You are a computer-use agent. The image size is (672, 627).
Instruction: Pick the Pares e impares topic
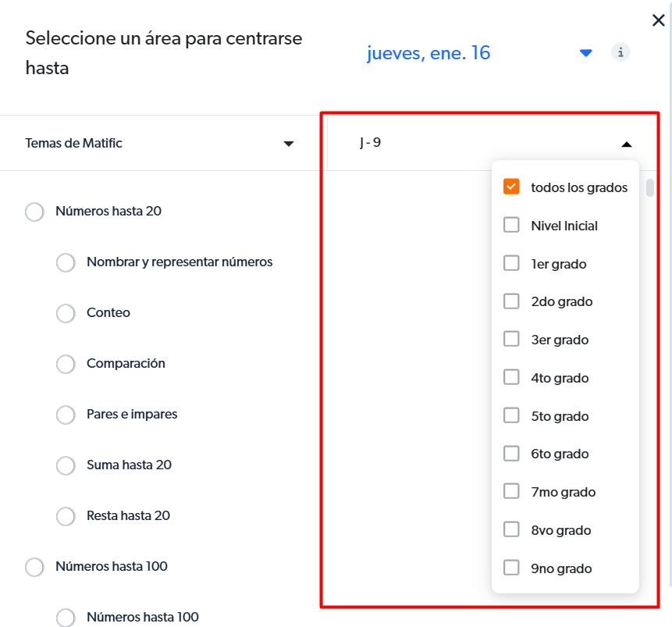tap(66, 415)
